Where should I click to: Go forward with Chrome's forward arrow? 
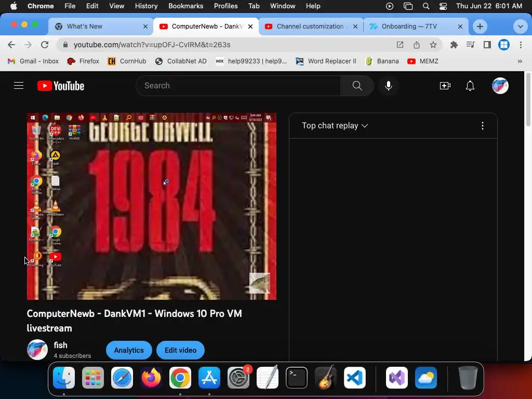pyautogui.click(x=28, y=45)
